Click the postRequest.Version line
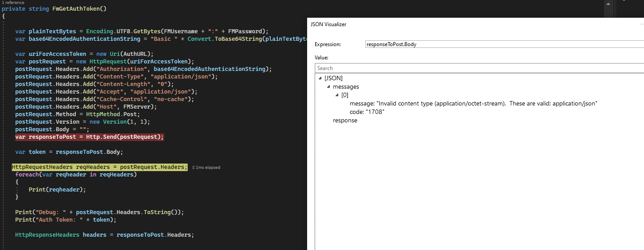 click(83, 122)
